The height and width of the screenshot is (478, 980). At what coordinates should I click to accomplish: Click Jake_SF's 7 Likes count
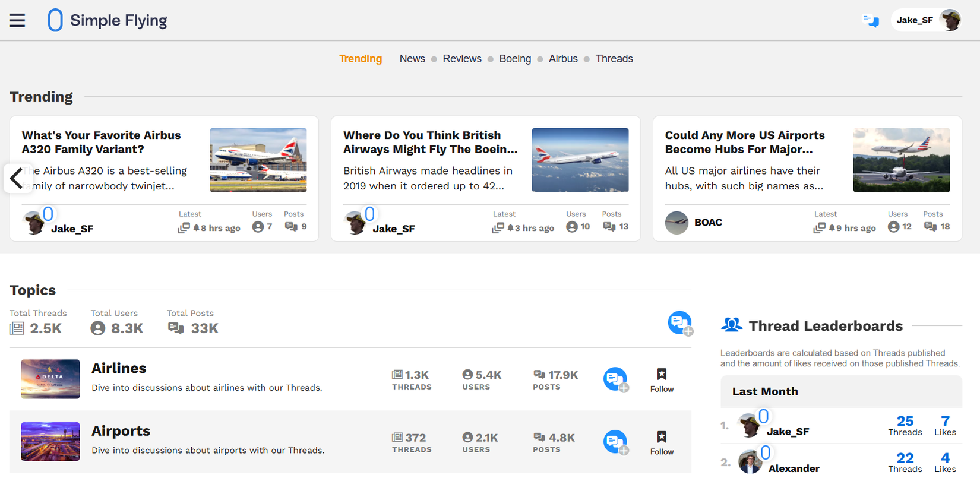click(945, 426)
